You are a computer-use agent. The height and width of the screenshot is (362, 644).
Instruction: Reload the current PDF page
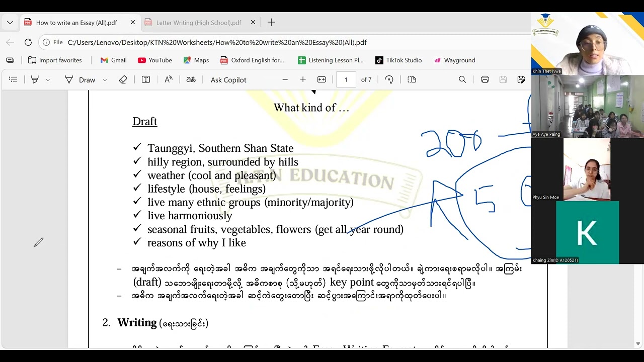click(28, 42)
